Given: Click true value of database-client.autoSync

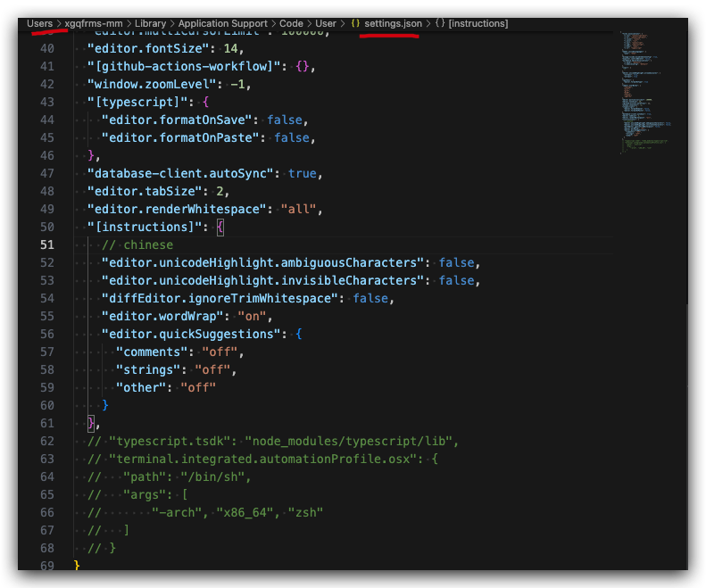Looking at the screenshot, I should point(303,174).
